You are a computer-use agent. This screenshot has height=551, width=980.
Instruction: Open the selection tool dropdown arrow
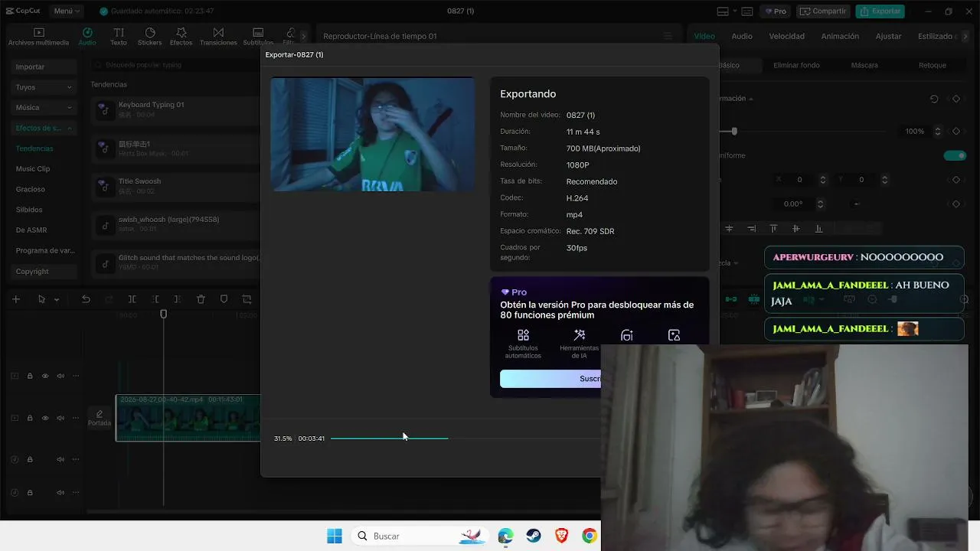coord(57,300)
